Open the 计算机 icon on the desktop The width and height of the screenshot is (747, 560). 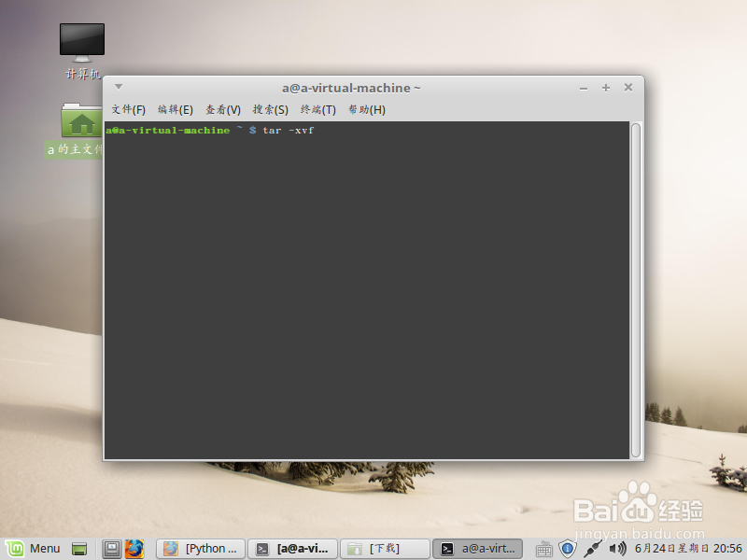point(81,42)
